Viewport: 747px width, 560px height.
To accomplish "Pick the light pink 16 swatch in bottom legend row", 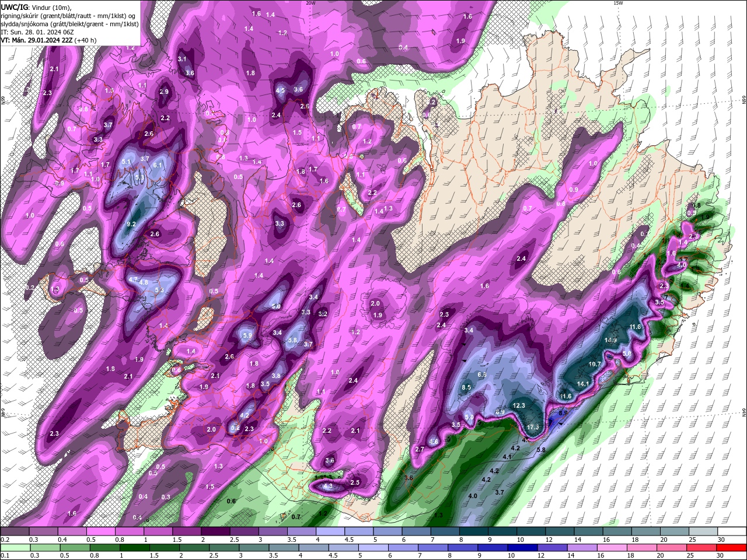I will click(613, 548).
